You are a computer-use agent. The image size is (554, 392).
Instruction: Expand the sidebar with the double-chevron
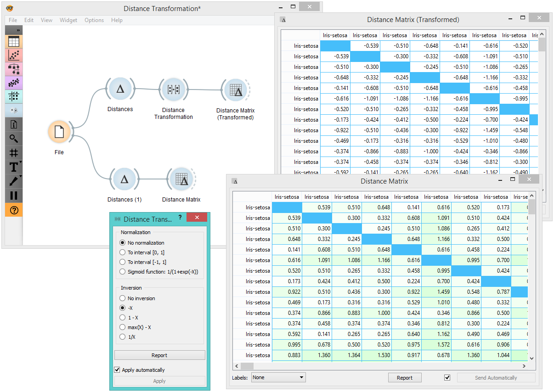pos(18,30)
